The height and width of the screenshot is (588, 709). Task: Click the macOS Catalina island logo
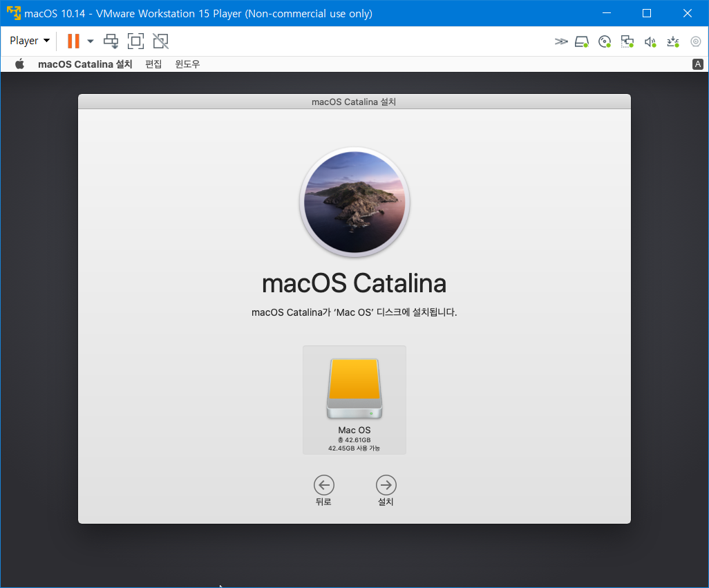pyautogui.click(x=354, y=202)
